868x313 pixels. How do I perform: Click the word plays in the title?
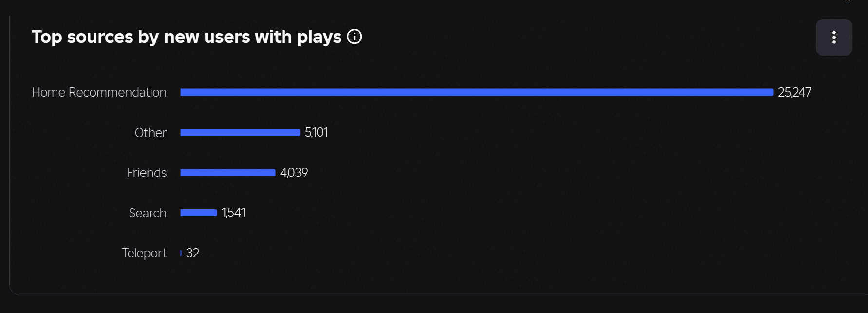pos(319,38)
